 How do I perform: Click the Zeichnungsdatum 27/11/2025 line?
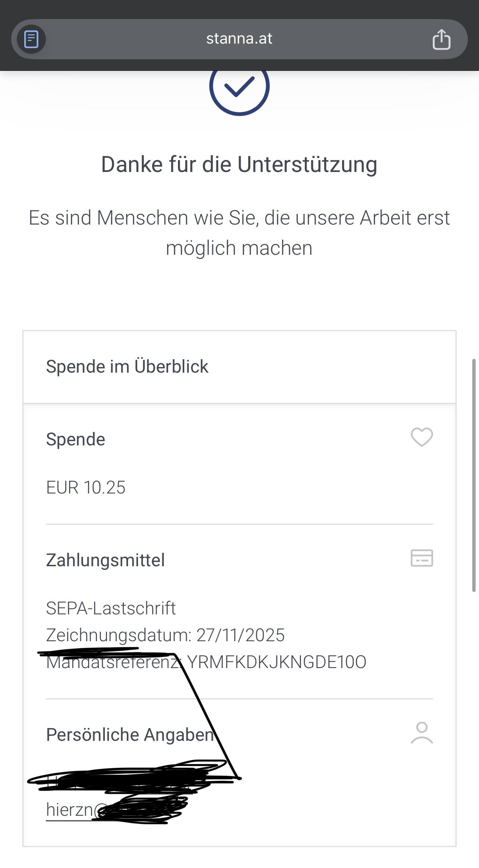165,635
